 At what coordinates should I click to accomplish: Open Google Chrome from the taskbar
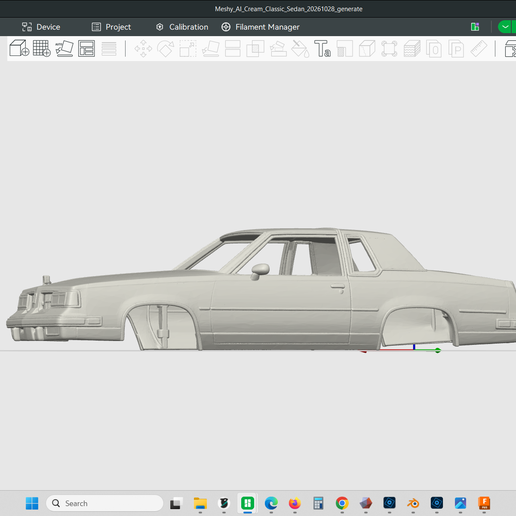tap(342, 503)
